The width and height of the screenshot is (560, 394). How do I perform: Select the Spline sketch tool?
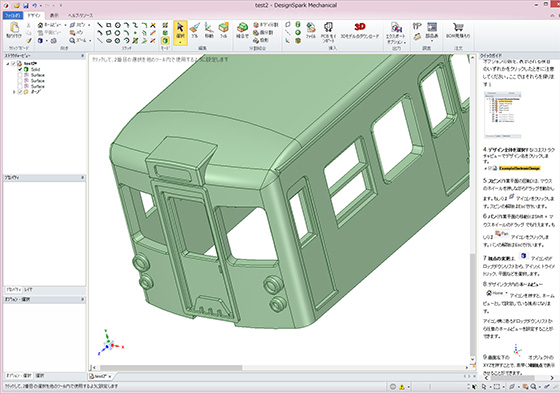tap(135, 25)
